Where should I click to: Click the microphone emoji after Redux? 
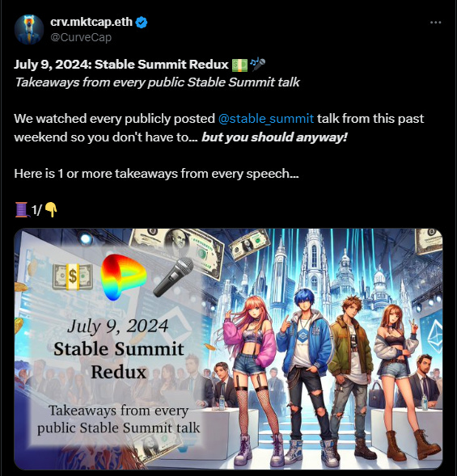257,65
